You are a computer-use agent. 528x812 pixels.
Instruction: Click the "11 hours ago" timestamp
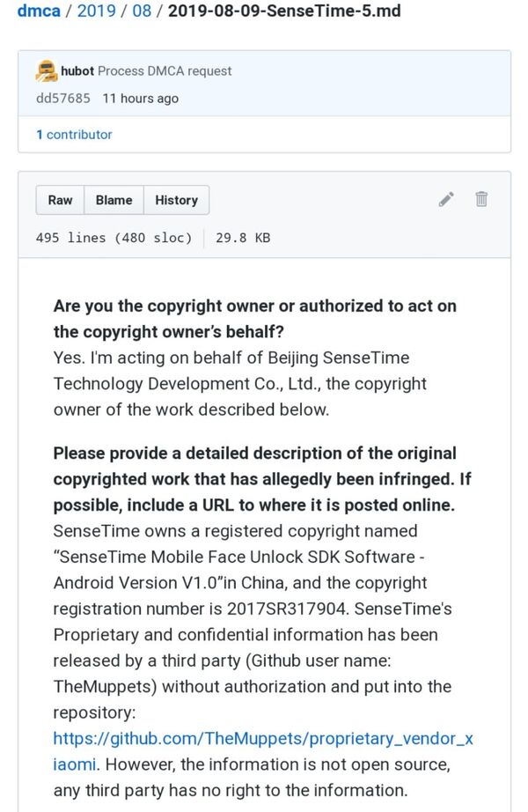coord(140,99)
